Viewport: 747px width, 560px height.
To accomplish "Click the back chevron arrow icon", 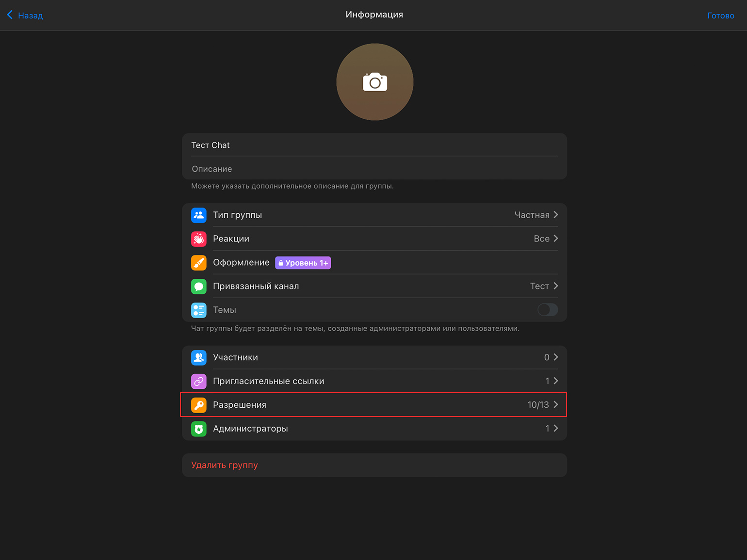I will [10, 15].
